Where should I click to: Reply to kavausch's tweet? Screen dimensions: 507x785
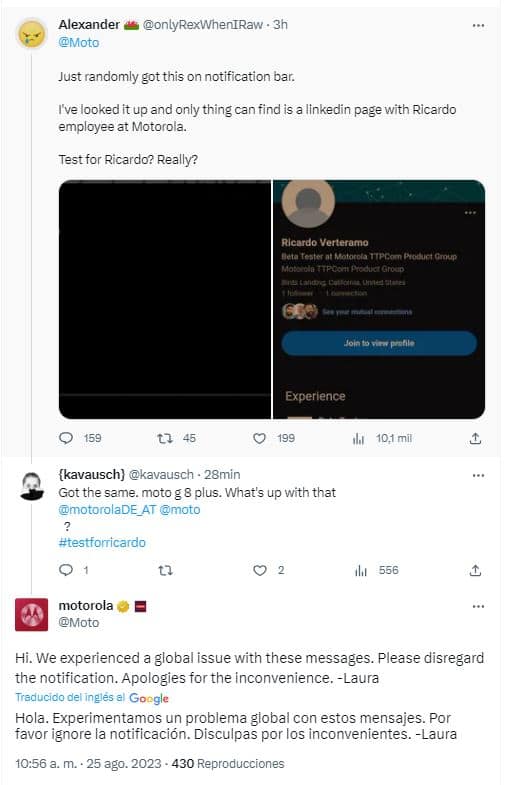point(66,570)
